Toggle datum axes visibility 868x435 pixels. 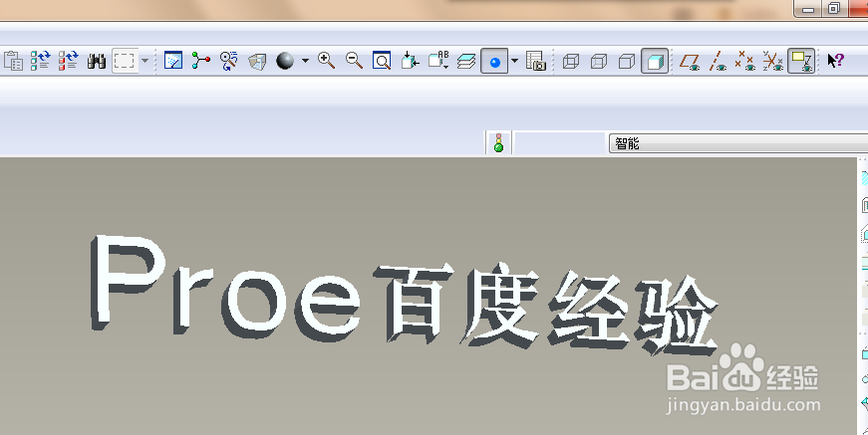click(x=718, y=61)
